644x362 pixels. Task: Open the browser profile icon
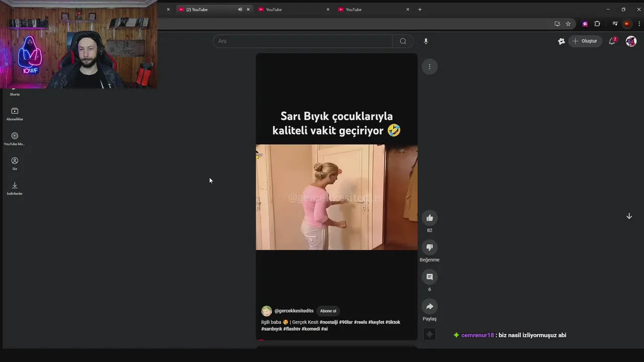627,24
